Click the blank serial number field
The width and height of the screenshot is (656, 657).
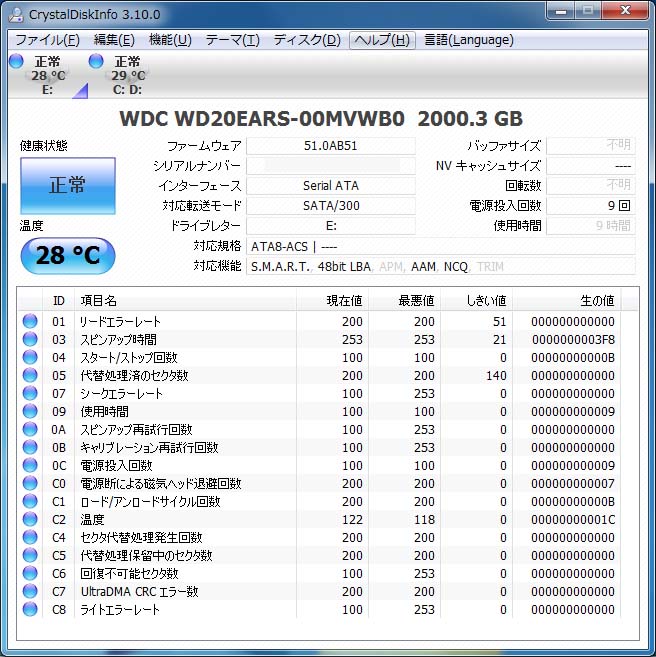tap(331, 166)
